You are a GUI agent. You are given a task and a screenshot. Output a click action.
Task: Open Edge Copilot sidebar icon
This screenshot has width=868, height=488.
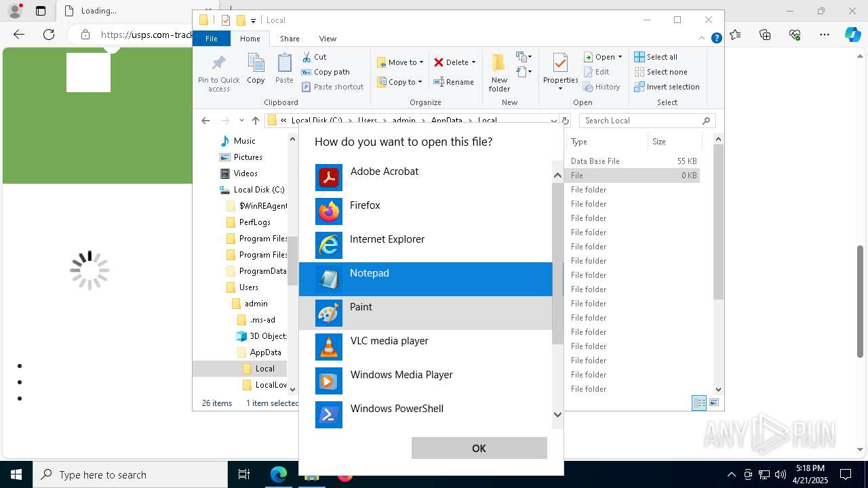coord(852,35)
